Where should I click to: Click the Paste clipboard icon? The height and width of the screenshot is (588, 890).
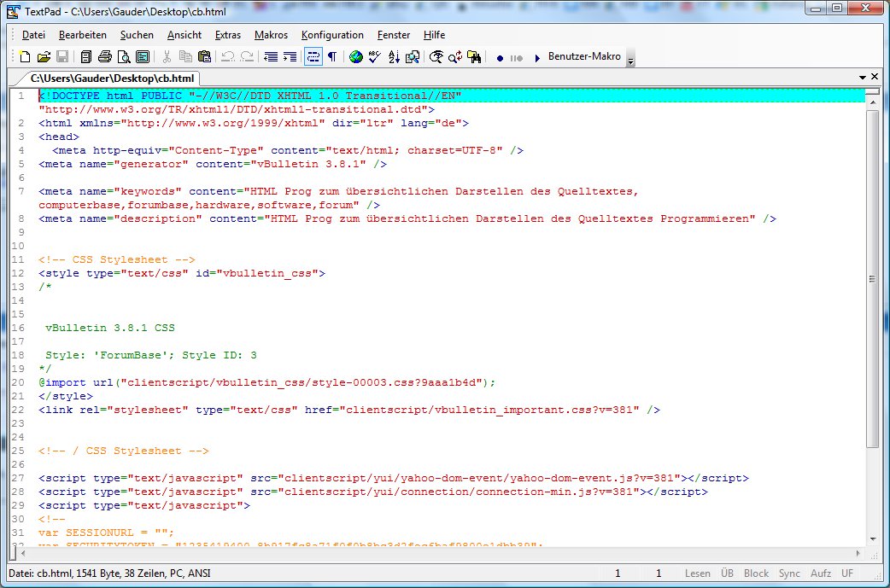(204, 56)
